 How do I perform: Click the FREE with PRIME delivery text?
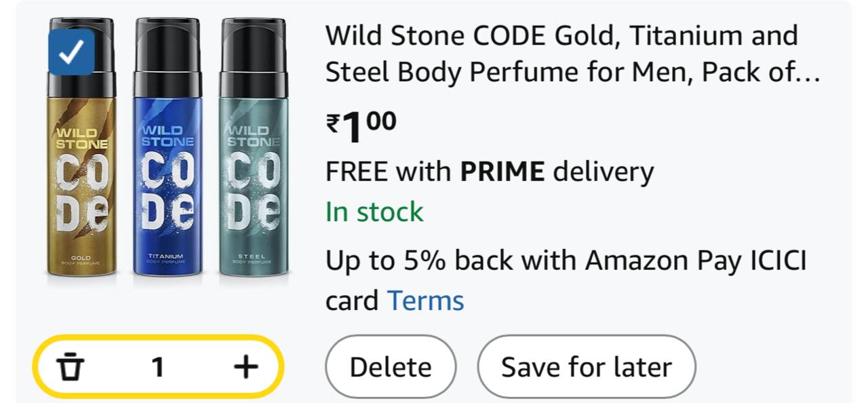(489, 172)
